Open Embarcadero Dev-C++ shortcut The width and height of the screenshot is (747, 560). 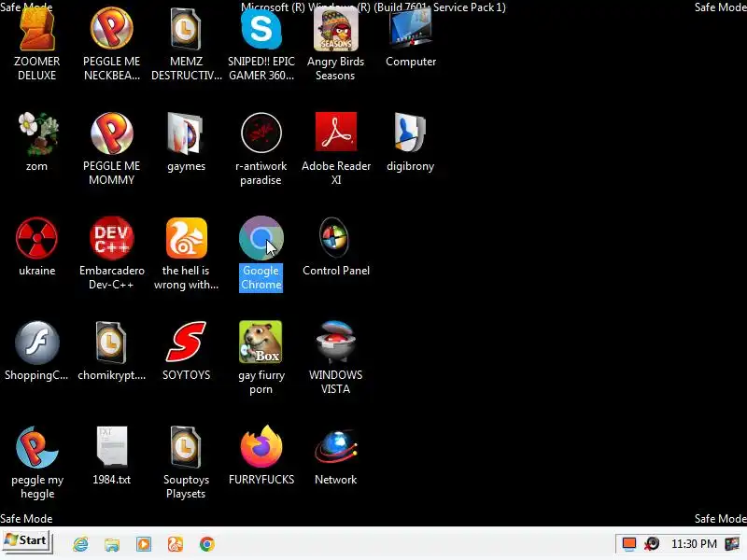[111, 238]
